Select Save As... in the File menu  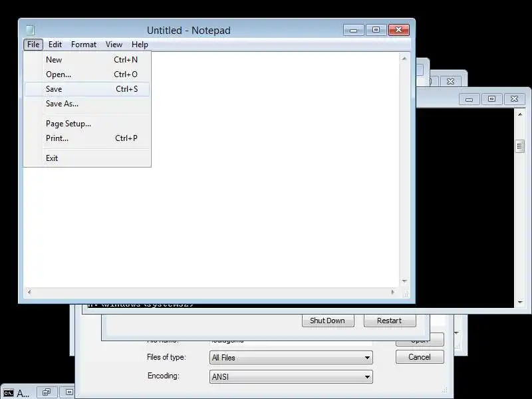(x=87, y=104)
